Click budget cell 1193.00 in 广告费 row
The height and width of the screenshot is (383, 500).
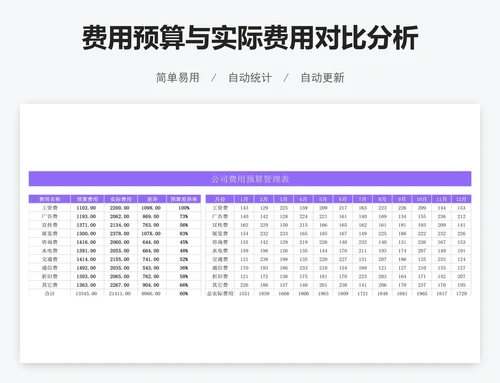click(x=86, y=216)
